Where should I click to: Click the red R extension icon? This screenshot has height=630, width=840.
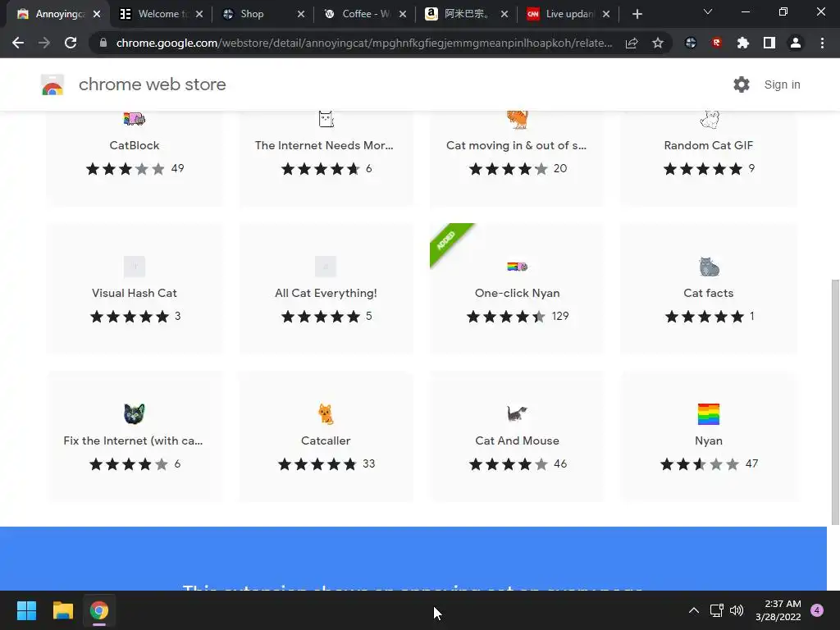click(716, 43)
